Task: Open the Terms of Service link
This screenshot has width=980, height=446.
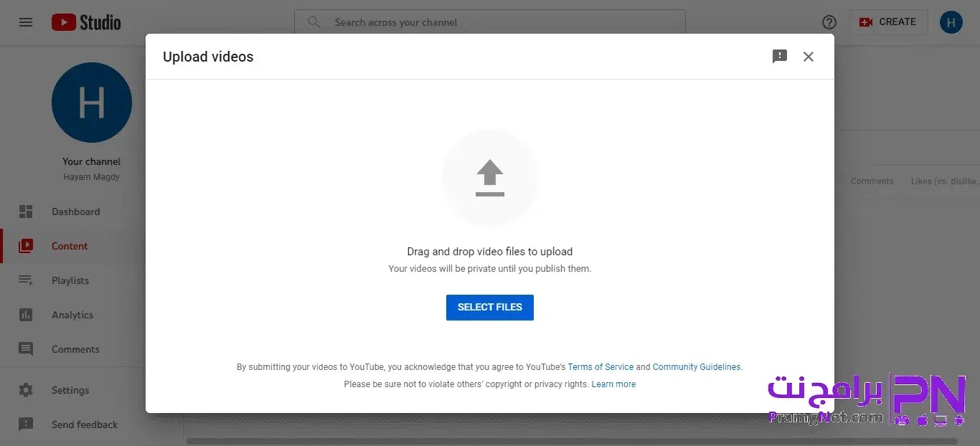Action: pyautogui.click(x=600, y=367)
